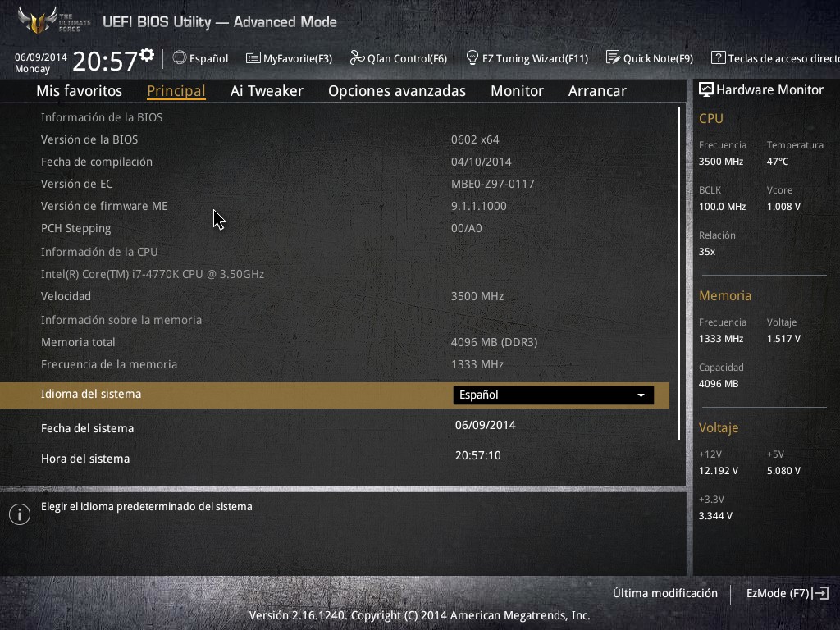Click the Hora del sistema label

tap(85, 459)
